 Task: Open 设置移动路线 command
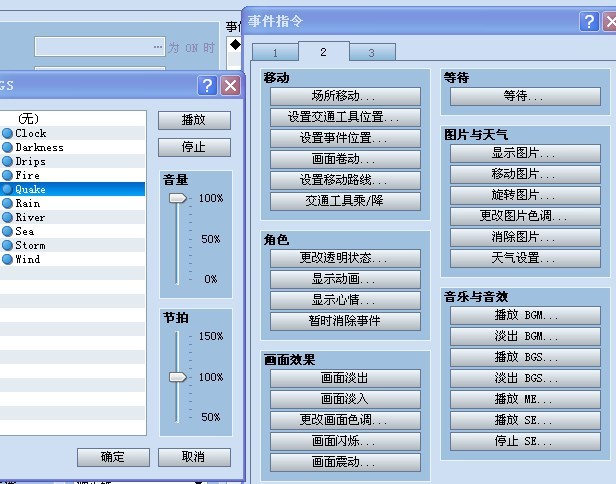click(x=345, y=180)
